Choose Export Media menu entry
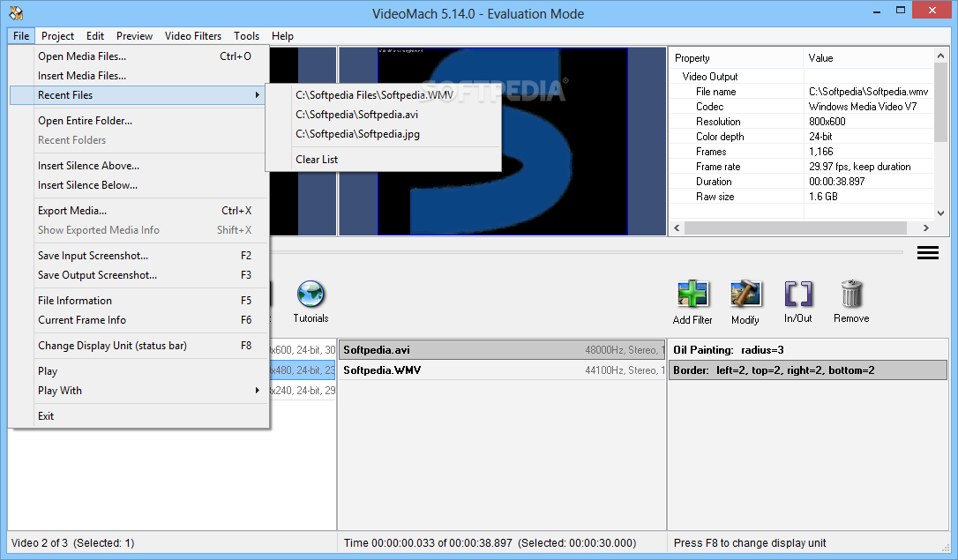958x560 pixels. (x=138, y=211)
